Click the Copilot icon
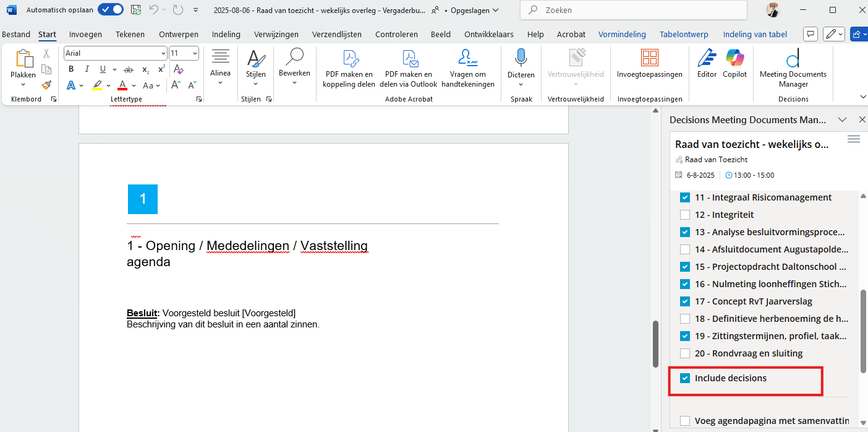This screenshot has height=432, width=868. coord(734,63)
